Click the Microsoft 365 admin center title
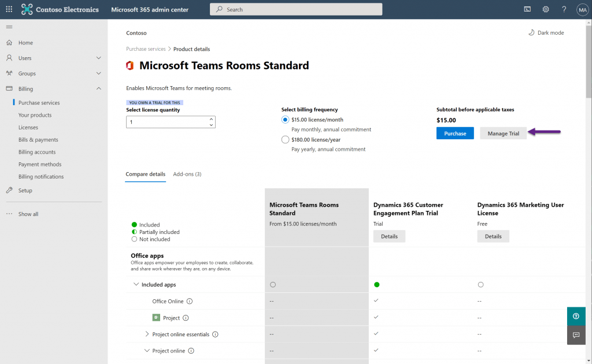 pos(150,9)
